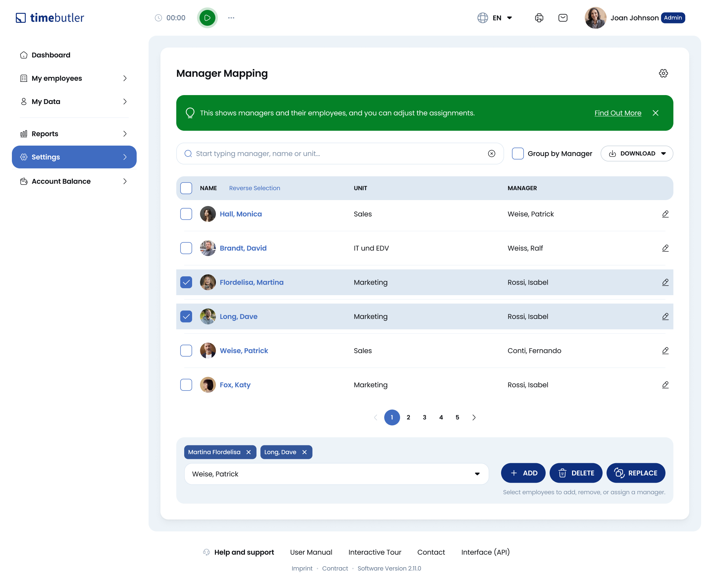The height and width of the screenshot is (588, 713).
Task: Uncheck Flordelisa, Martina's row
Action: point(186,282)
